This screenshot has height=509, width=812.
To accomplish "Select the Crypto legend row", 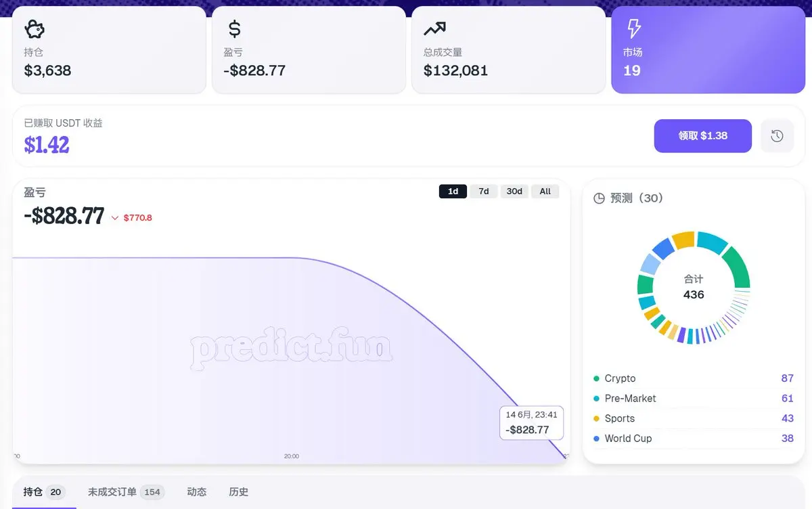I will (x=694, y=378).
